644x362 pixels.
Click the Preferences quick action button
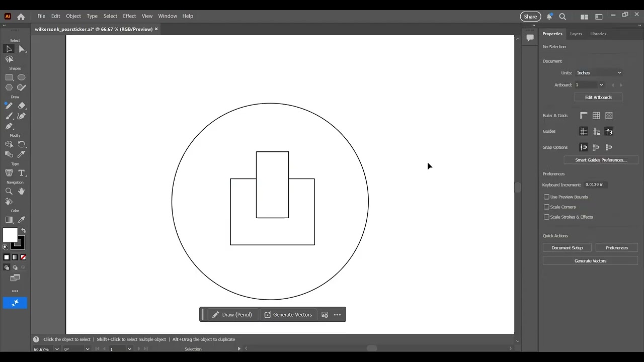617,248
